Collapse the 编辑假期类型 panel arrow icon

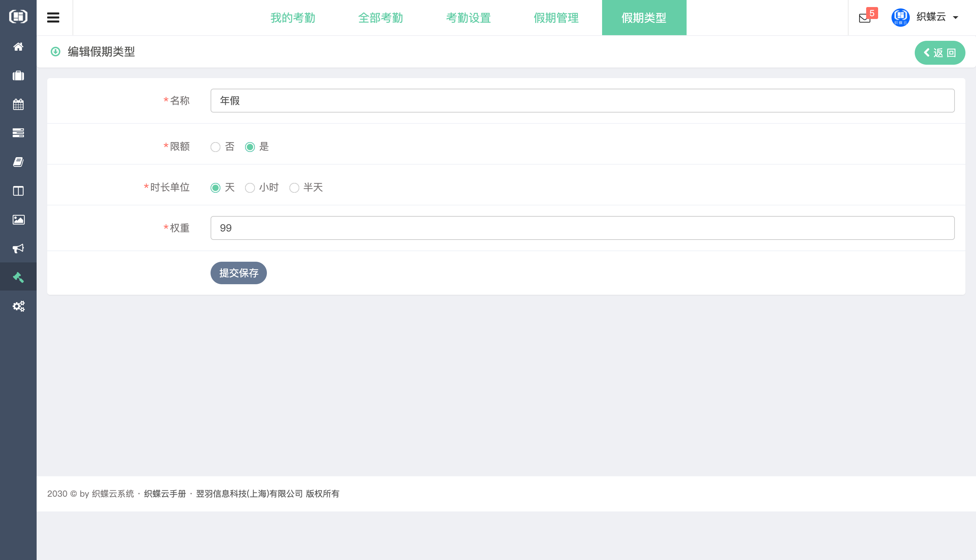[55, 52]
